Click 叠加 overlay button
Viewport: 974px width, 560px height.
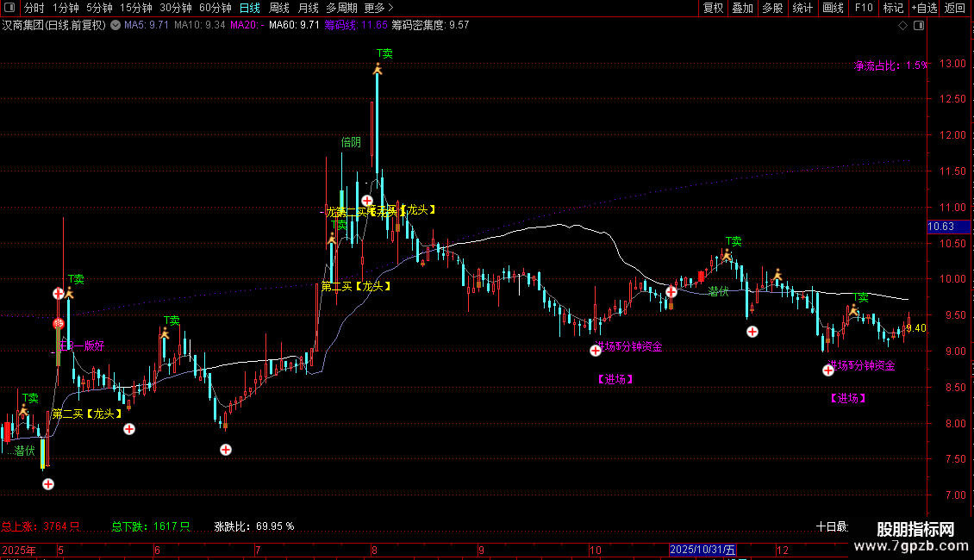742,8
